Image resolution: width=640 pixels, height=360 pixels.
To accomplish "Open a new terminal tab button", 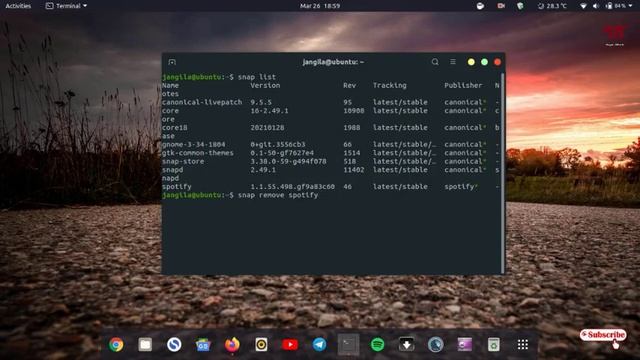I will click(172, 62).
